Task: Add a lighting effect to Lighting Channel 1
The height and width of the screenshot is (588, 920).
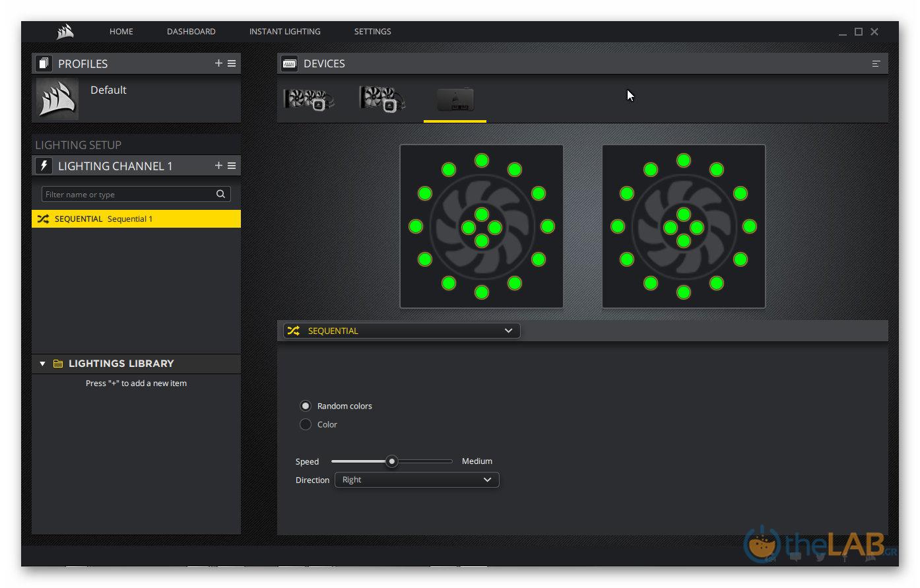Action: click(218, 166)
